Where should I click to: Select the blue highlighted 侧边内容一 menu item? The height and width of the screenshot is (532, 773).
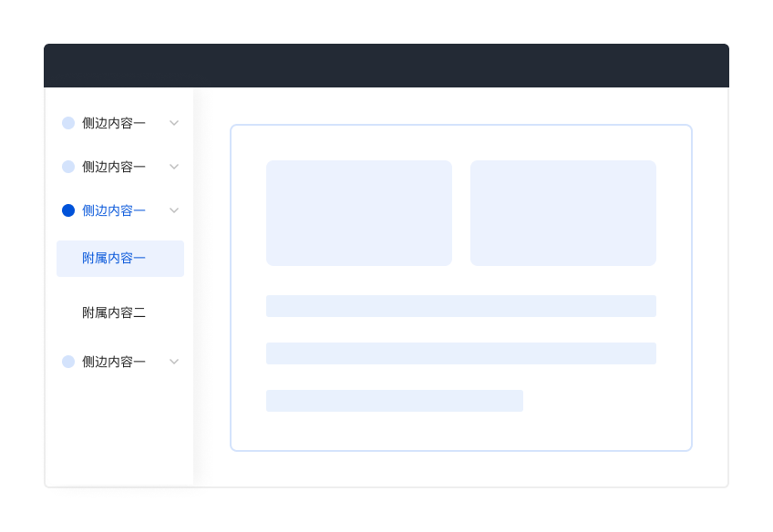click(x=113, y=210)
